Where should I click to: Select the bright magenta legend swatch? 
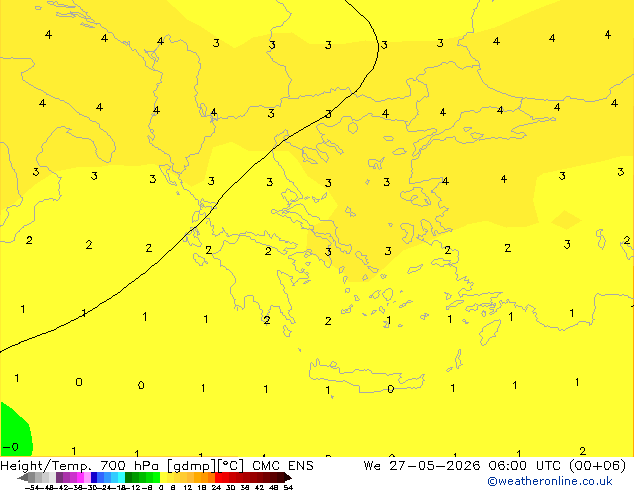[80, 477]
